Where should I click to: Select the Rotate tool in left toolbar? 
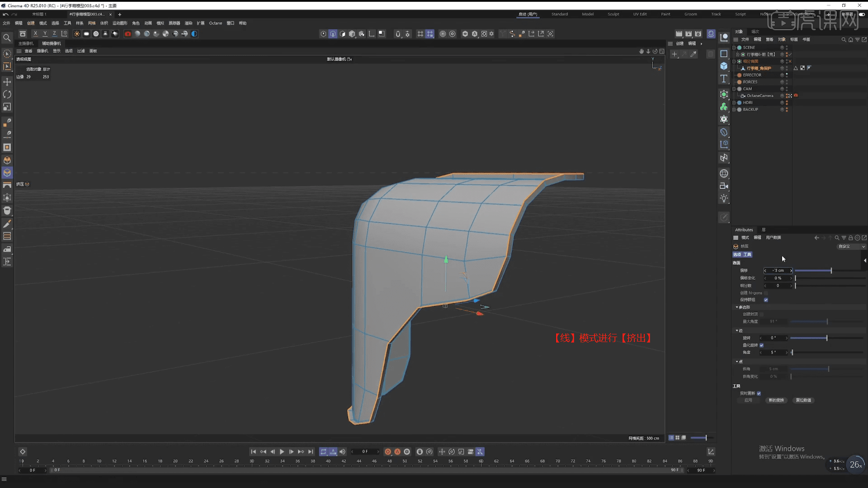pyautogui.click(x=7, y=94)
